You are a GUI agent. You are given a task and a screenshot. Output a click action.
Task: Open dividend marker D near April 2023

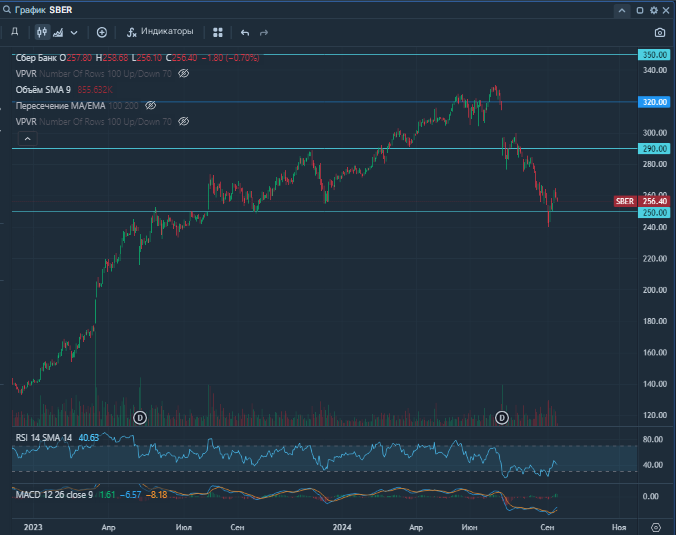140,418
